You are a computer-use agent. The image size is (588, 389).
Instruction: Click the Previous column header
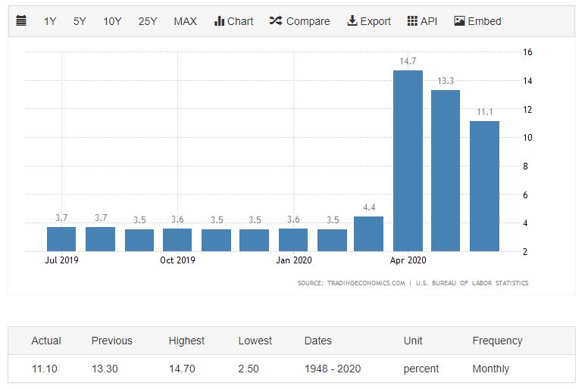pos(111,341)
